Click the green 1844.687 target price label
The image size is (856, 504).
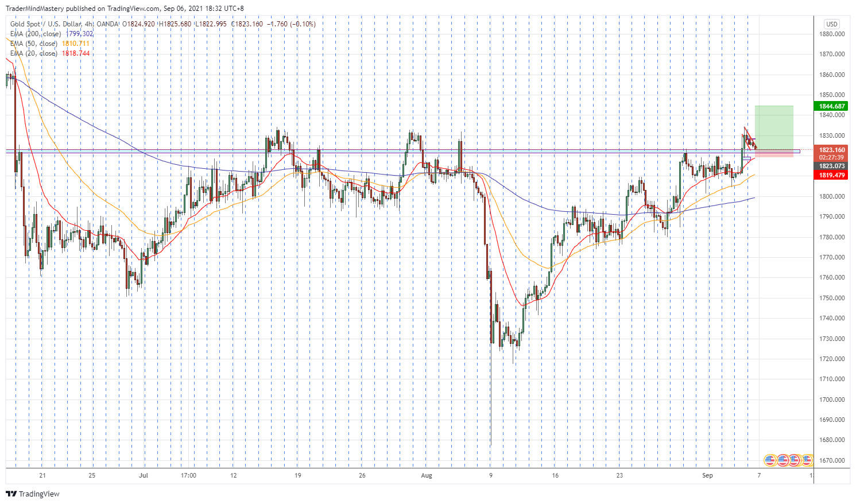pyautogui.click(x=831, y=106)
